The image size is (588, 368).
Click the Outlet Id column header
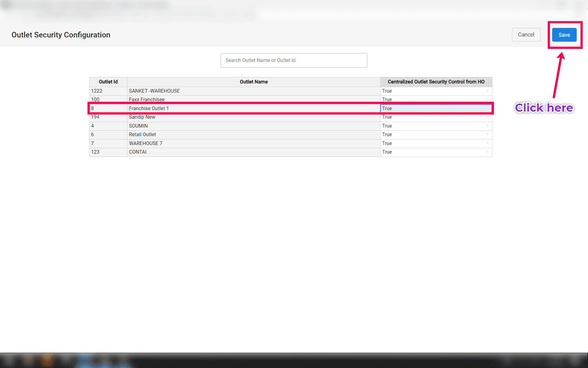108,82
